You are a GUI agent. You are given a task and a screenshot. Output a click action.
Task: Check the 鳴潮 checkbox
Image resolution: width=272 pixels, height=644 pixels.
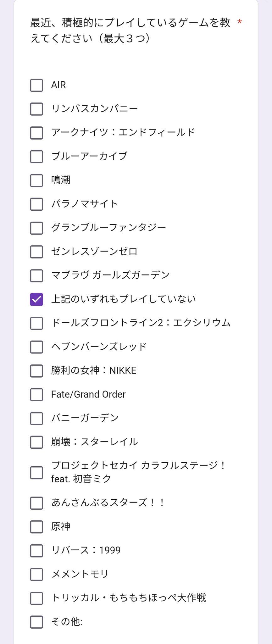36,180
